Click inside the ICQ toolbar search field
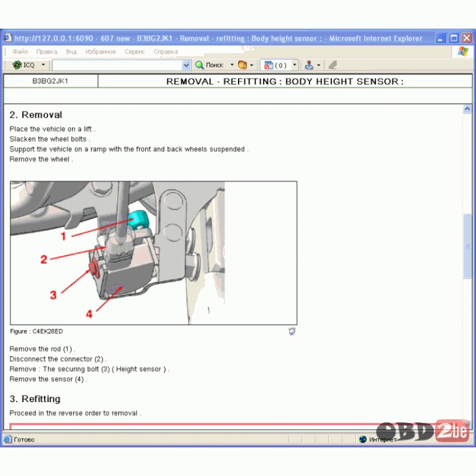Image resolution: width=476 pixels, height=476 pixels. 117,65
